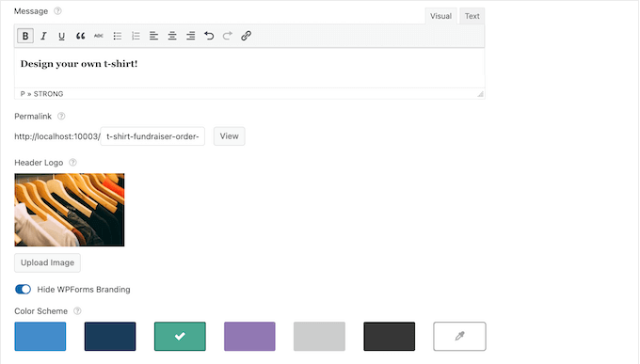Viewport: 640px width, 364px height.
Task: Click the STRONG element path in editor status bar
Action: click(48, 94)
